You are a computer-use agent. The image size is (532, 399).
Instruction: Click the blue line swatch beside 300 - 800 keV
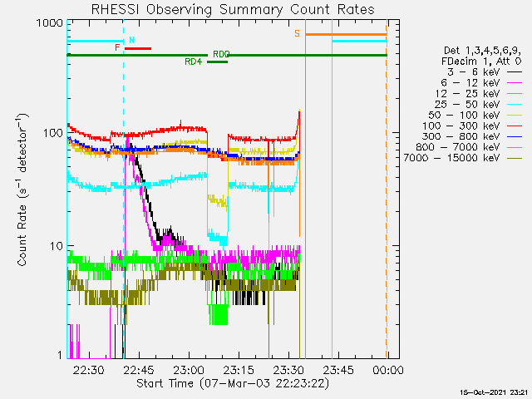tap(515, 136)
